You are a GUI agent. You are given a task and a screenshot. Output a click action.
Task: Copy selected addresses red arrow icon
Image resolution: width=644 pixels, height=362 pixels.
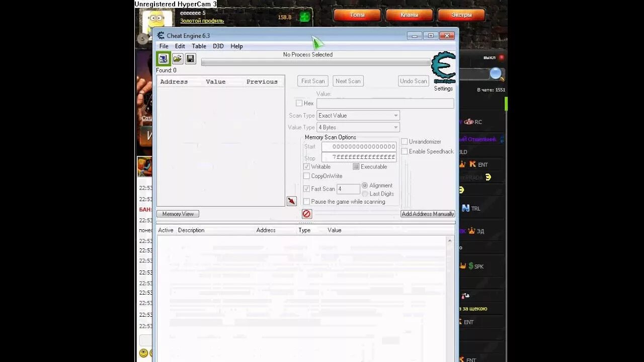292,201
